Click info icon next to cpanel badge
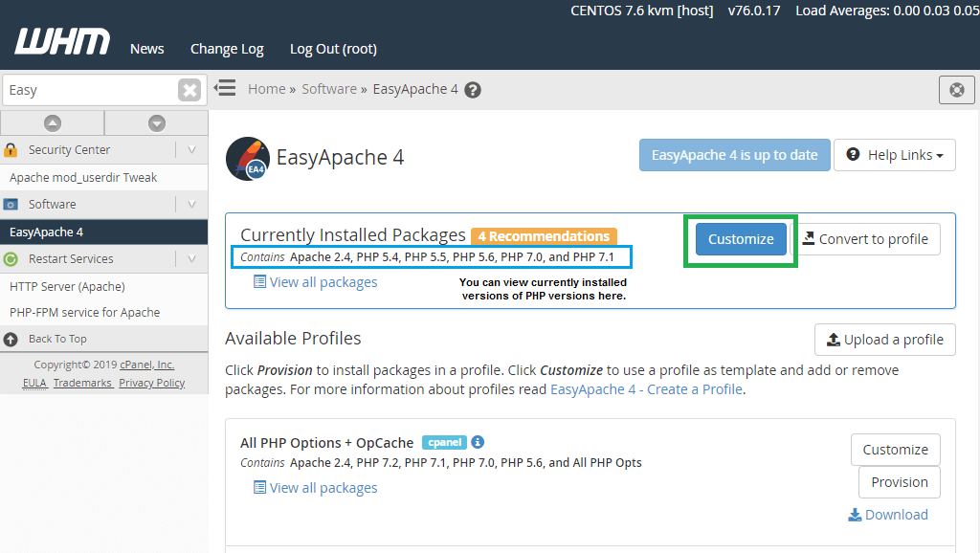The image size is (980, 553). (478, 442)
